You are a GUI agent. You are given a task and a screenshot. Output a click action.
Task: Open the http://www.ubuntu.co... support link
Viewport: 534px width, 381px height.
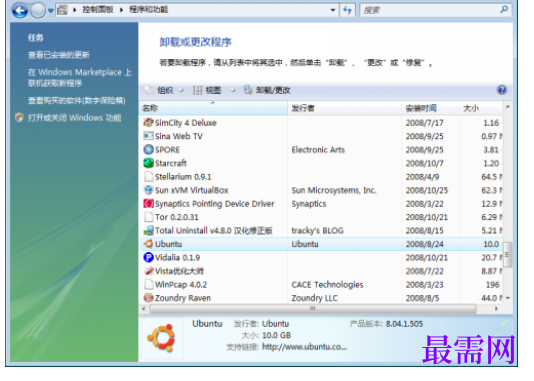304,347
